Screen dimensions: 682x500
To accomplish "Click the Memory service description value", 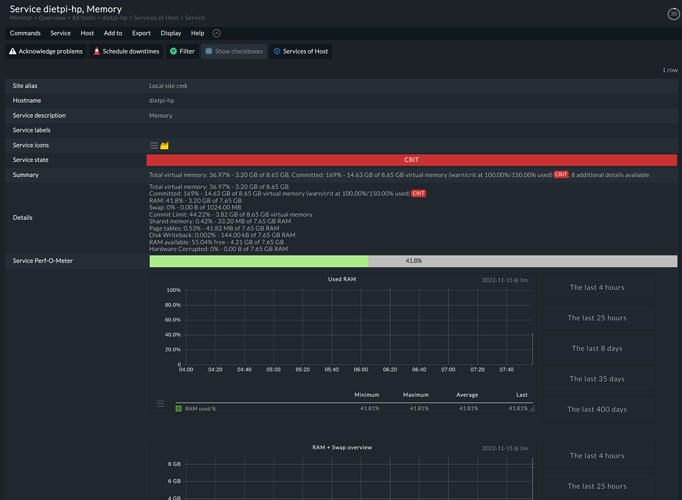I will [x=160, y=116].
